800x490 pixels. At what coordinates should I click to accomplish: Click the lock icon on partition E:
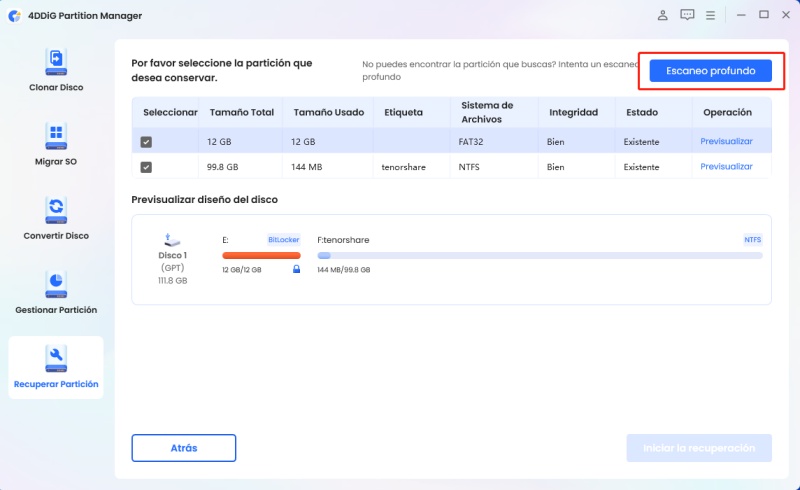pos(296,269)
